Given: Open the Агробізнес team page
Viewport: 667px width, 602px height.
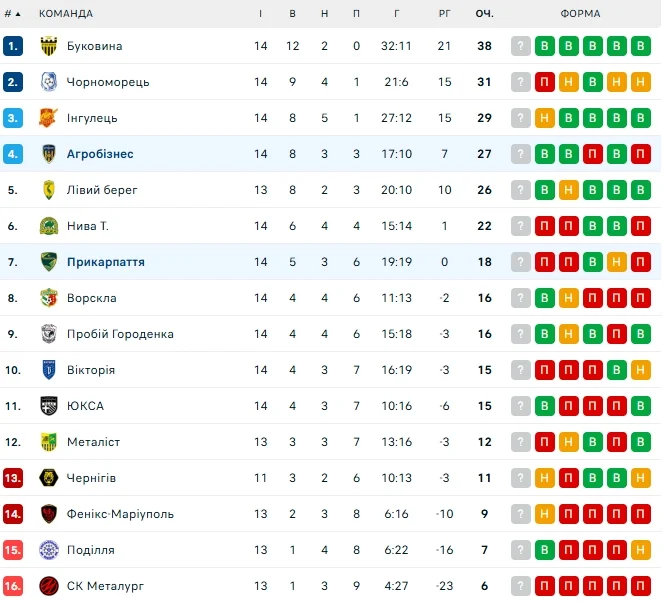Looking at the screenshot, I should [100, 154].
